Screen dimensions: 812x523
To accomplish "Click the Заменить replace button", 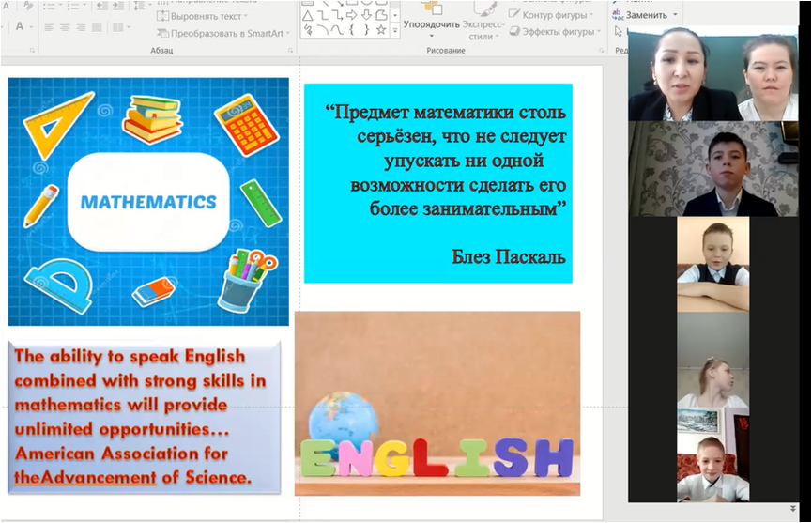I will click(x=646, y=15).
